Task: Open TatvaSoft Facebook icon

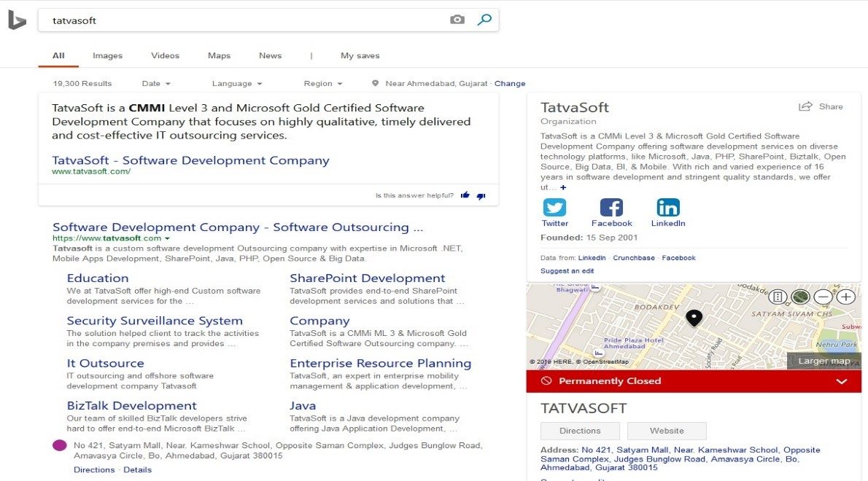Action: click(611, 207)
